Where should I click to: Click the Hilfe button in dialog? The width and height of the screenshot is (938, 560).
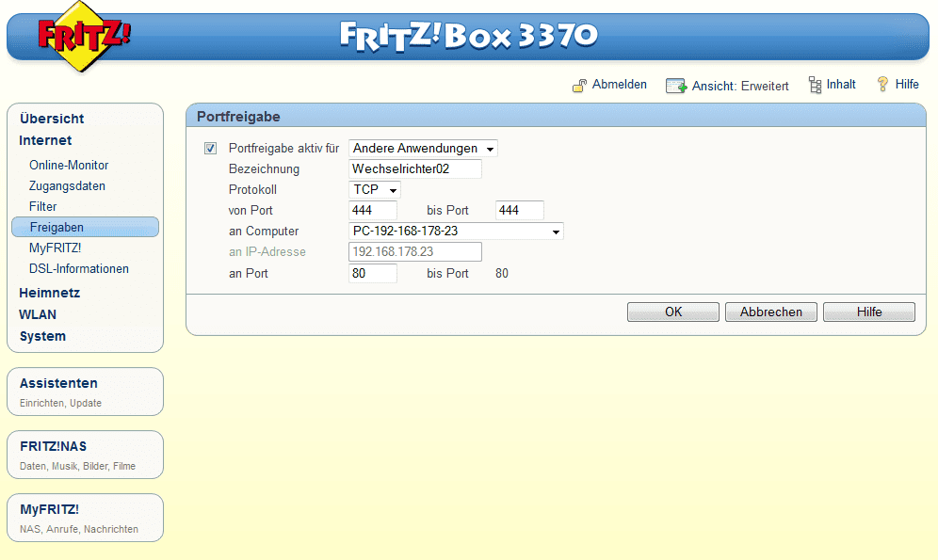869,312
